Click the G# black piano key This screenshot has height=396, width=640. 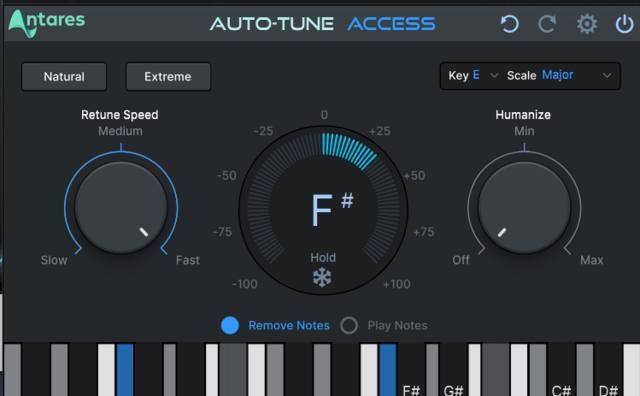[453, 369]
